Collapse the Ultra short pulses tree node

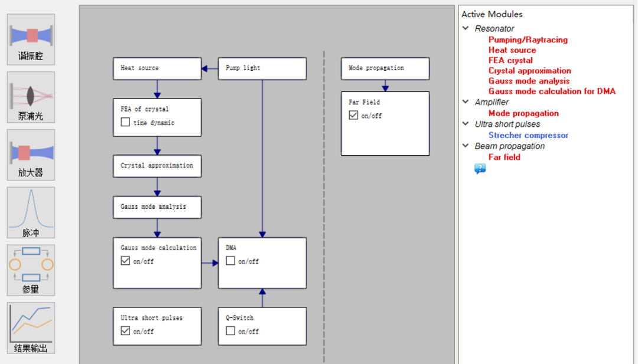[466, 124]
